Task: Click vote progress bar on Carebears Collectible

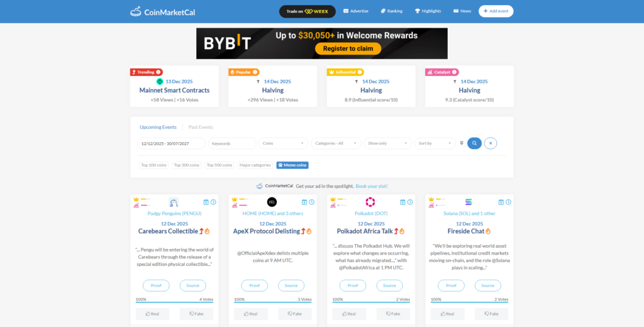Action: click(x=175, y=302)
